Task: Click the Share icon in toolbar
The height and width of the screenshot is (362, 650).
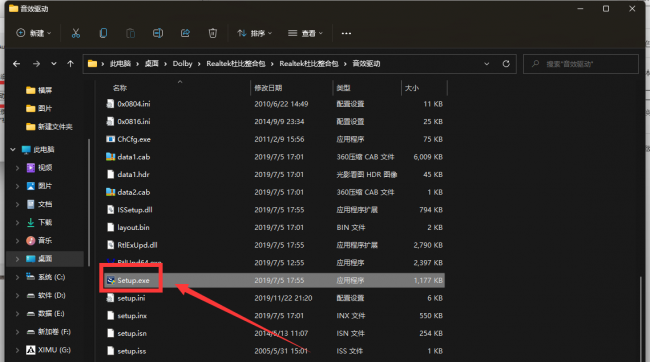Action: 185,33
